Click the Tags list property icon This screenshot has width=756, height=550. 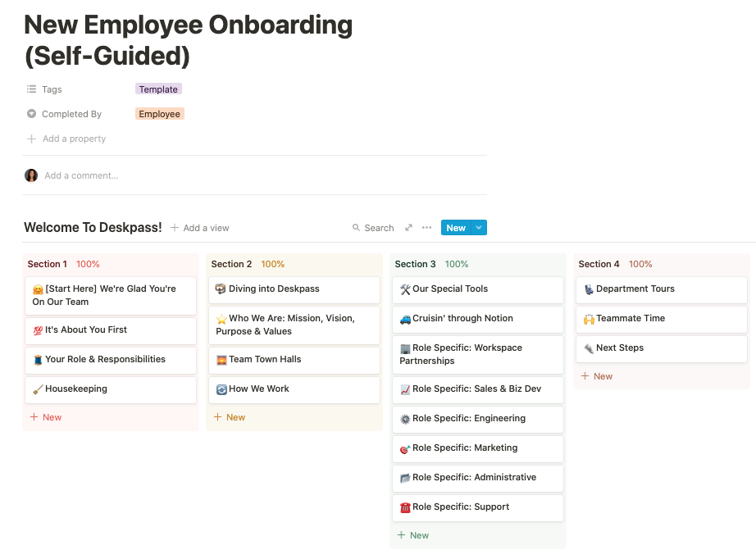(x=31, y=89)
